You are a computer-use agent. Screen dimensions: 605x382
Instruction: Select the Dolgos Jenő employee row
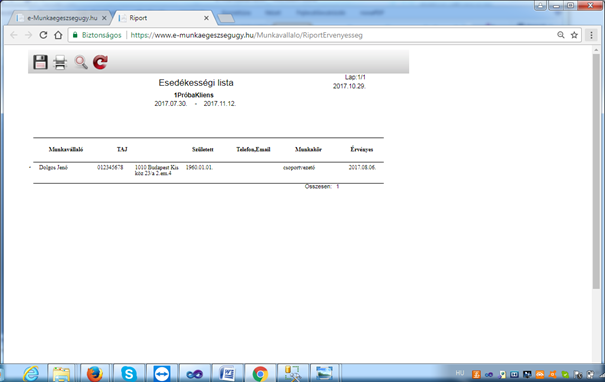[x=208, y=170]
